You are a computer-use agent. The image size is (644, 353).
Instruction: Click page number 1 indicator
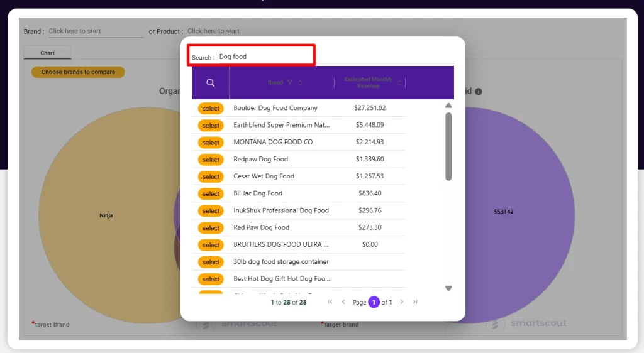click(x=374, y=302)
